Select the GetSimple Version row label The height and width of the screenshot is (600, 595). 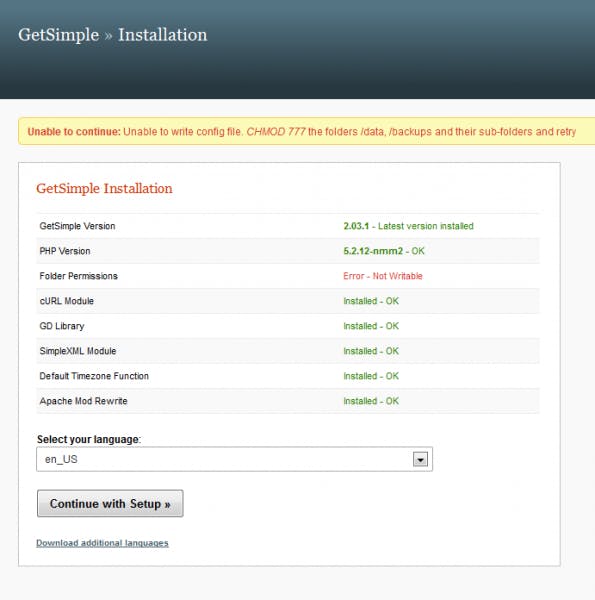[77, 226]
